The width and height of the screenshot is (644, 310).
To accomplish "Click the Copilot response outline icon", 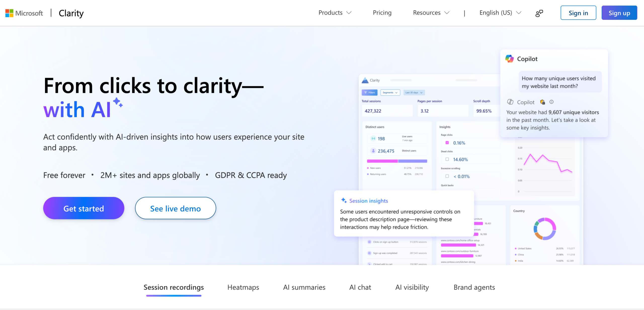I will [510, 102].
